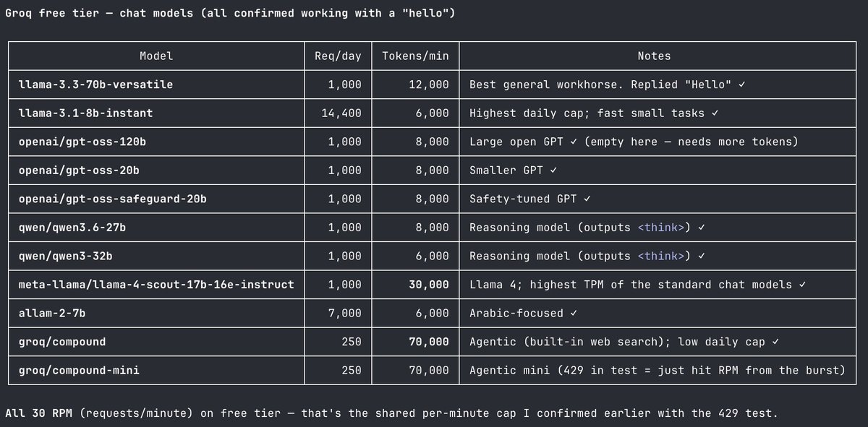This screenshot has width=868, height=427.
Task: Click the <think> tag in qwen3-32b notes
Action: [x=661, y=256]
